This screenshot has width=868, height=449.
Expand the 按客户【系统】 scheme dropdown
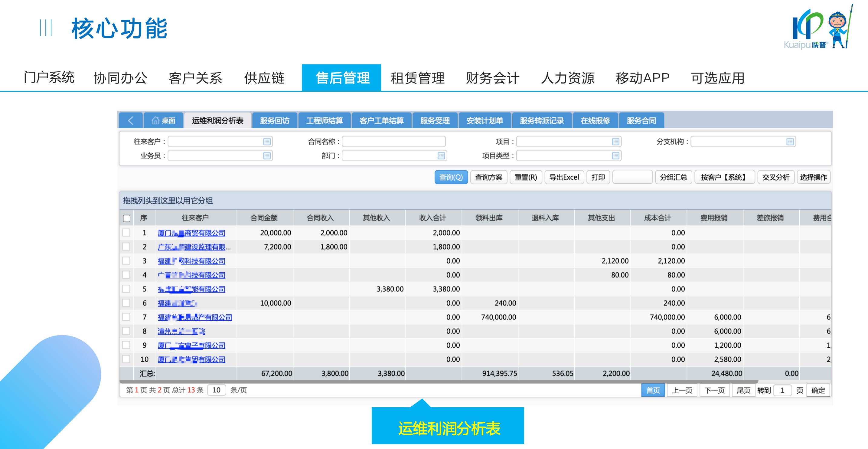[x=724, y=177]
